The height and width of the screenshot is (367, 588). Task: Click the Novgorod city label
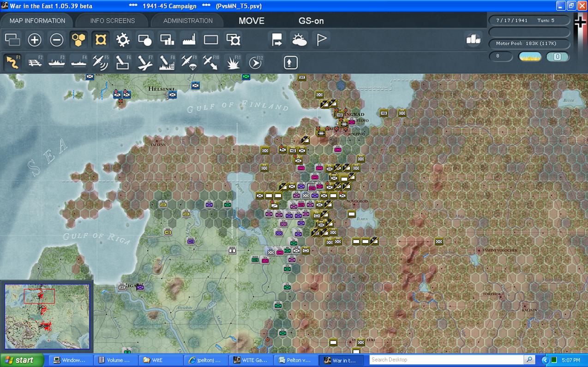click(x=357, y=201)
